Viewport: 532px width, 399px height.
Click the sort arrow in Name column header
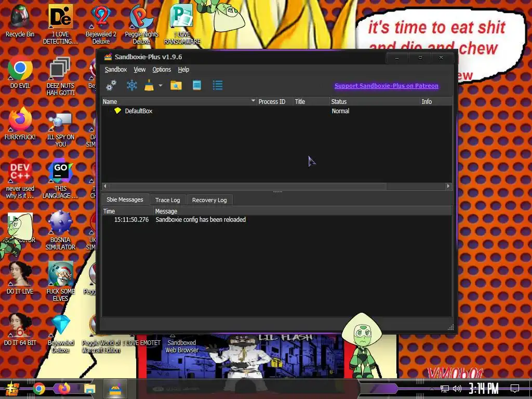point(253,101)
